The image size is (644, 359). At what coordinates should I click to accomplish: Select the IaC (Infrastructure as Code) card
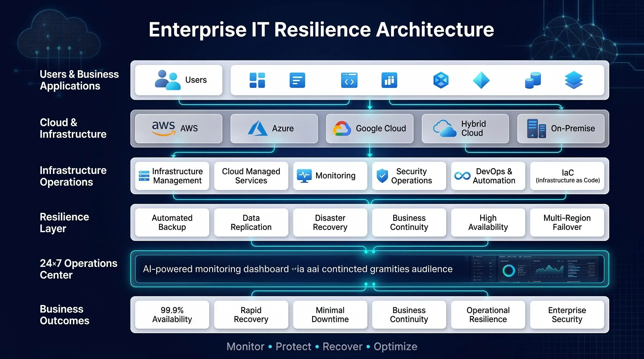pyautogui.click(x=567, y=176)
